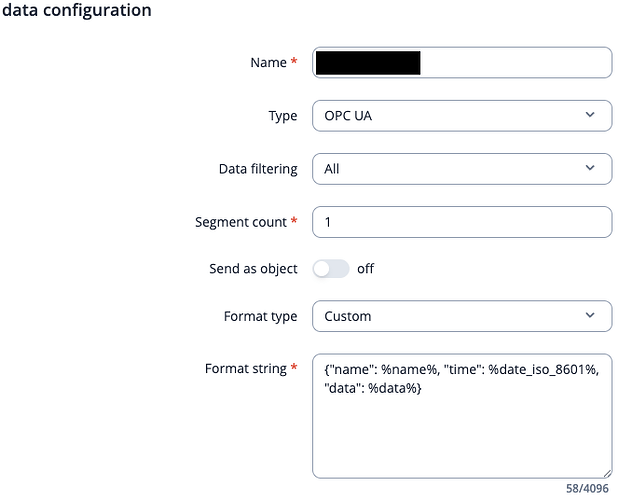Open the Data filtering dropdown showing All

pyautogui.click(x=462, y=169)
